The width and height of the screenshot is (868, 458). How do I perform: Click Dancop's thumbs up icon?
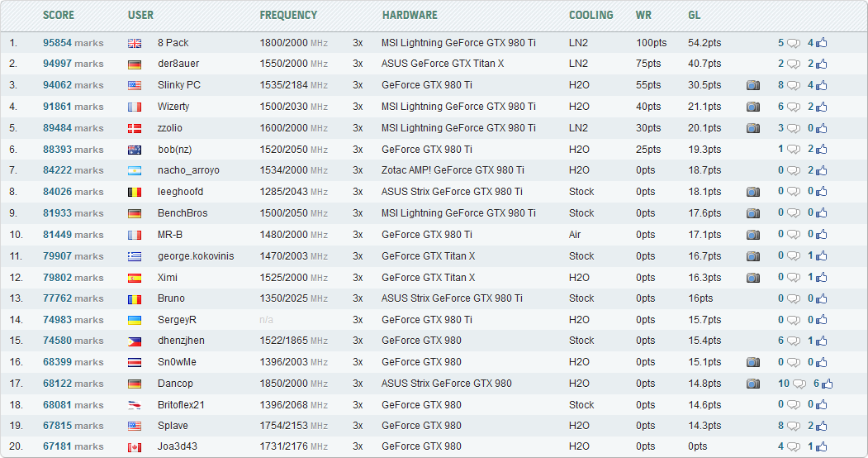[828, 384]
